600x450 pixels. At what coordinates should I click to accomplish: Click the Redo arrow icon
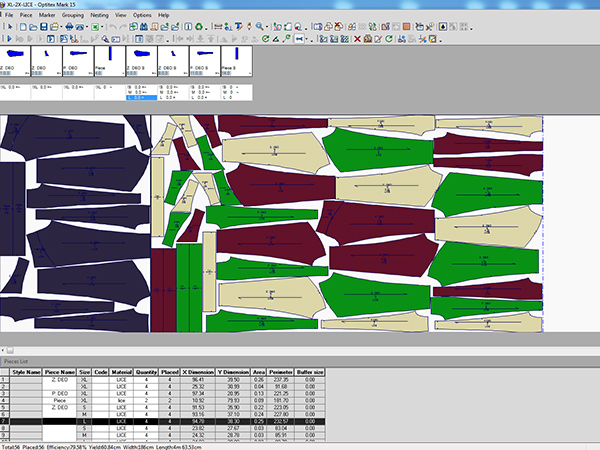(123, 27)
